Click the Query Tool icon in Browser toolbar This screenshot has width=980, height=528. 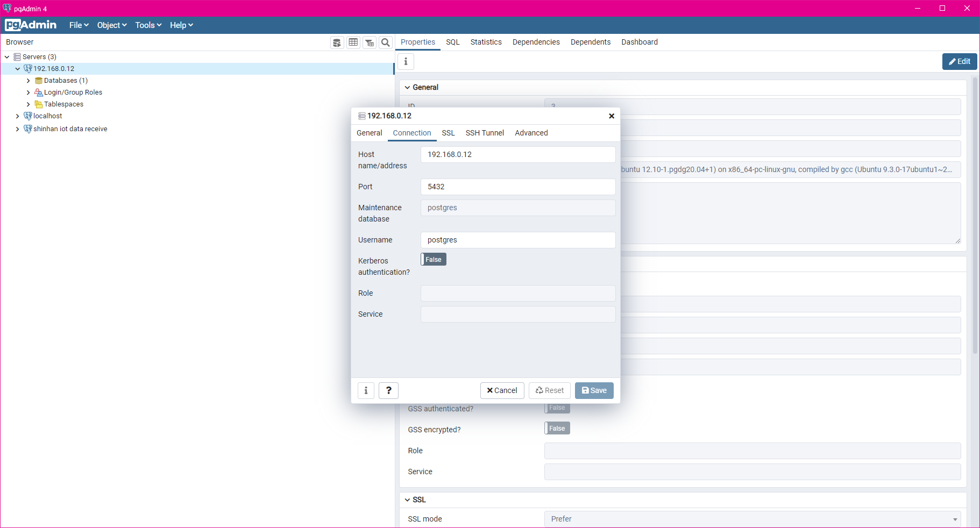tap(337, 42)
